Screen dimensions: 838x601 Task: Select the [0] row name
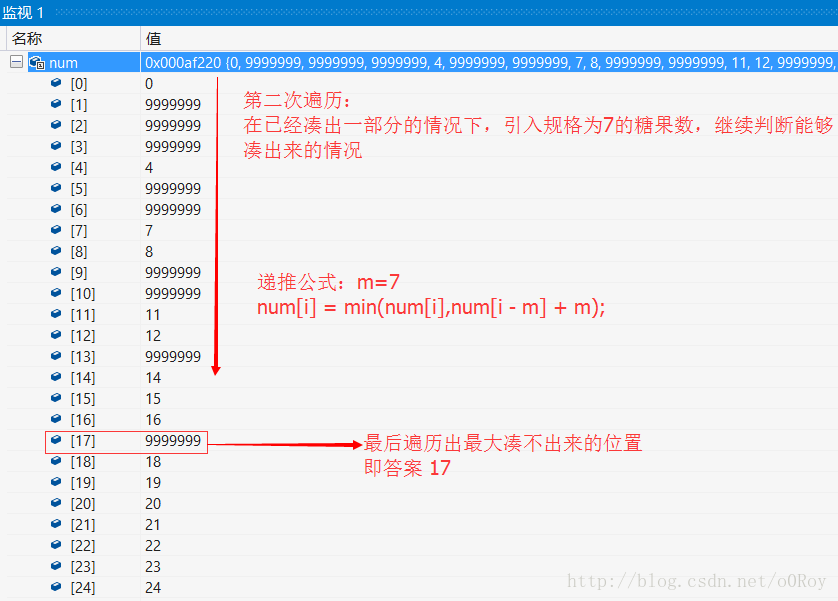pyautogui.click(x=79, y=84)
